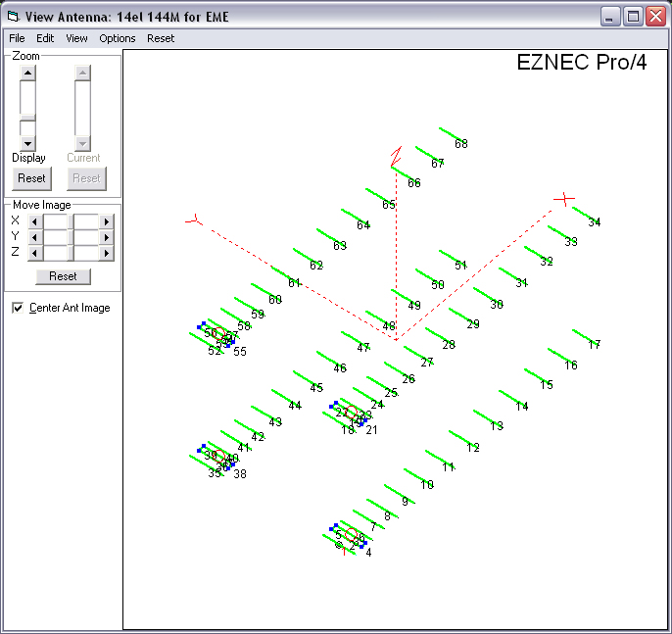Minimize the View Antenna window
Image resolution: width=672 pixels, height=634 pixels.
pyautogui.click(x=610, y=17)
